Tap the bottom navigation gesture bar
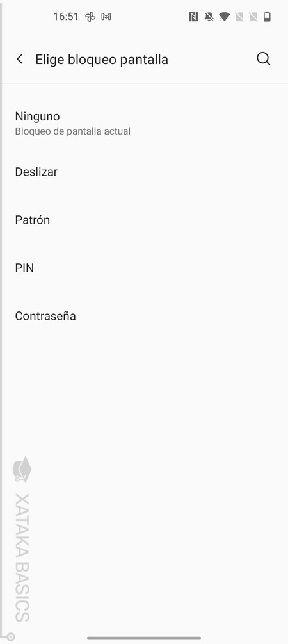The width and height of the screenshot is (288, 644). (x=144, y=638)
